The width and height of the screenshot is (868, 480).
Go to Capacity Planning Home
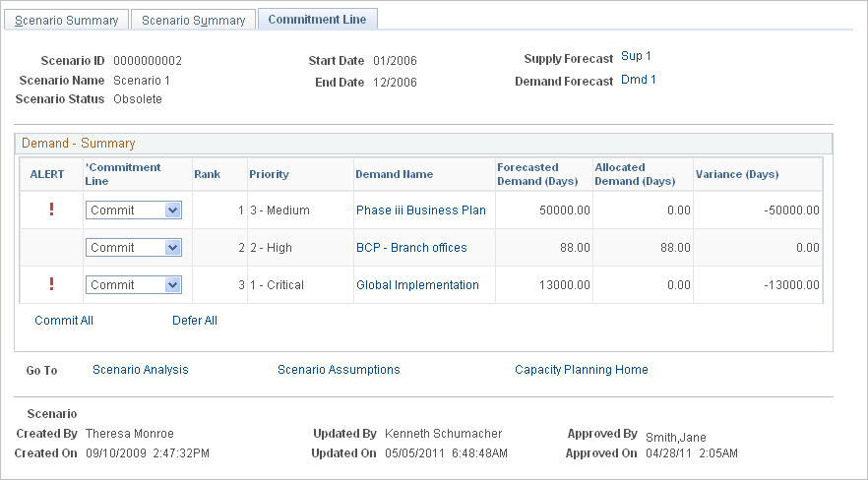tap(582, 370)
